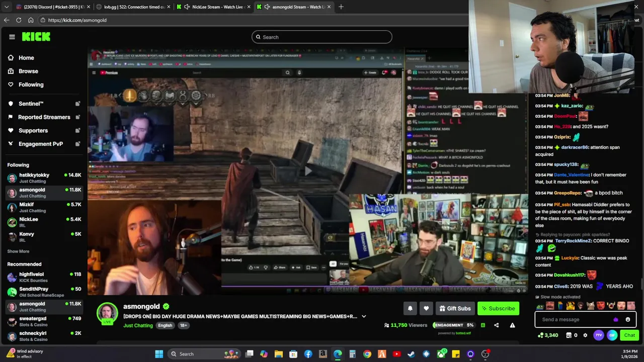Open Konvy channel in Following list
The image size is (644, 362).
pos(44,237)
